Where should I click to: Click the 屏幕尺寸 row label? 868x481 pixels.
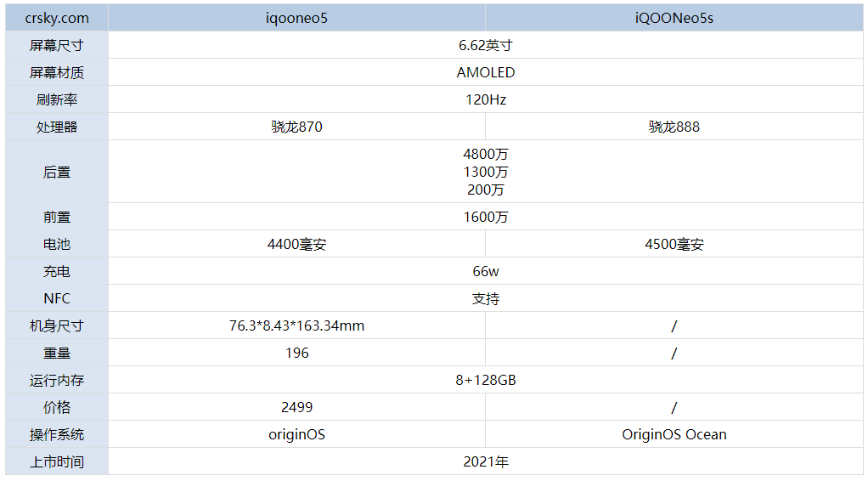(56, 45)
